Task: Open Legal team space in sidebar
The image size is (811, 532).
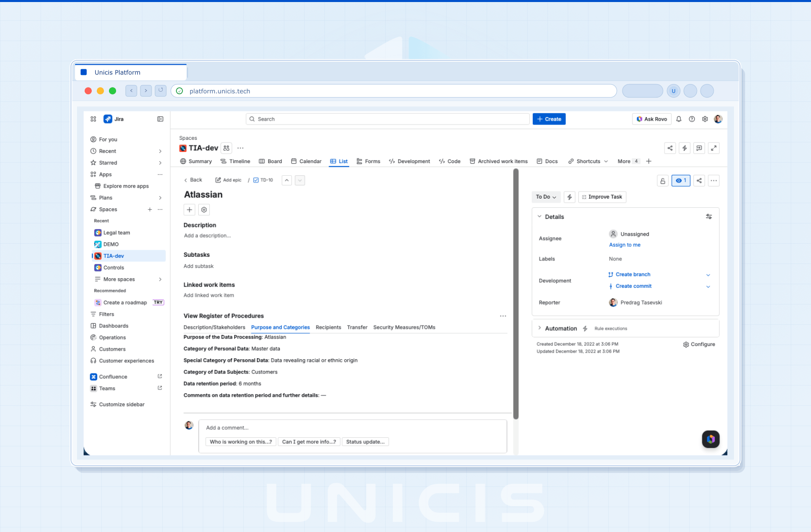Action: coord(129,233)
